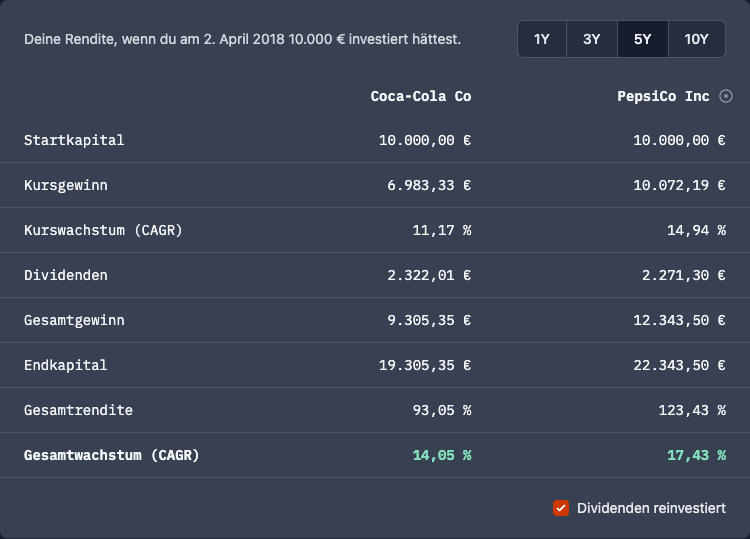The width and height of the screenshot is (750, 539).
Task: Choose the 5Y time period tab
Action: pos(642,39)
